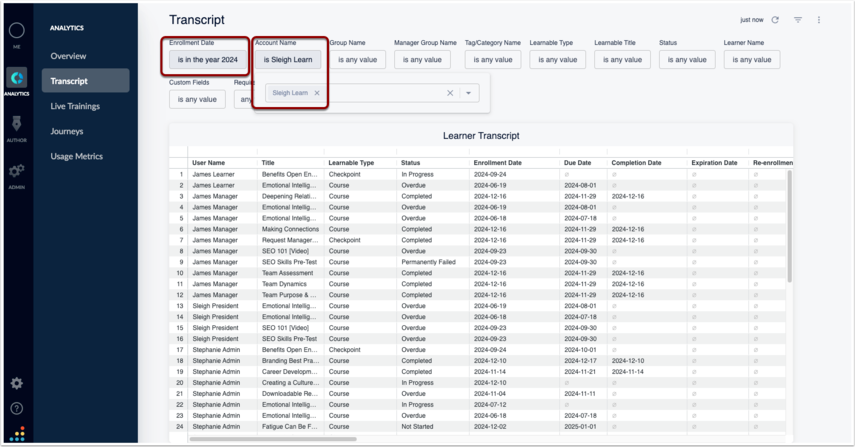Open the Me profile icon
Image resolution: width=855 pixels, height=447 pixels.
[x=16, y=31]
